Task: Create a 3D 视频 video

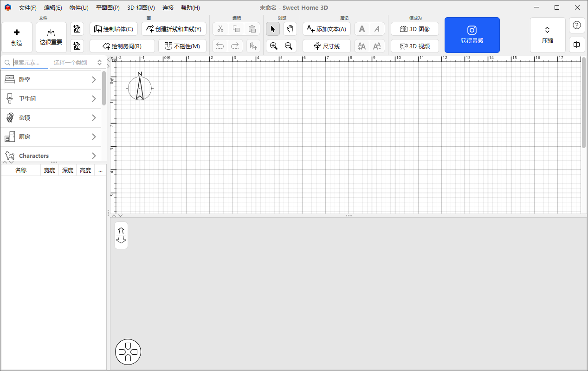Action: (x=414, y=46)
